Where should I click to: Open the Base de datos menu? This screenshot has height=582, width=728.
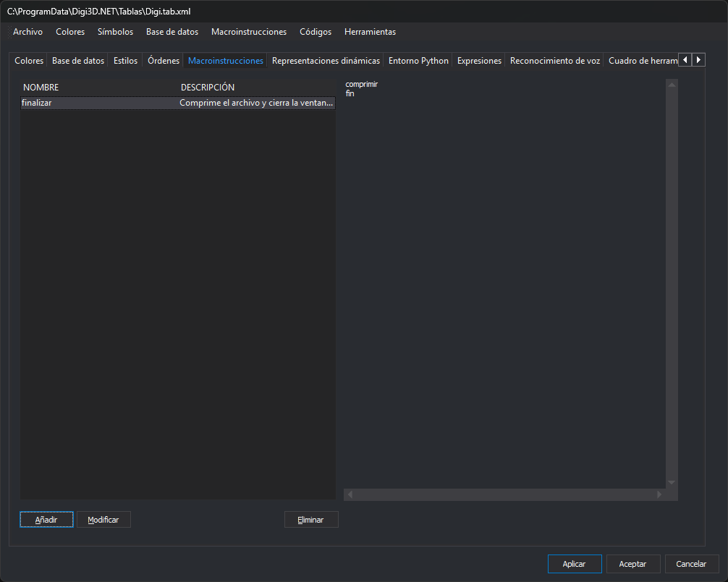[172, 32]
